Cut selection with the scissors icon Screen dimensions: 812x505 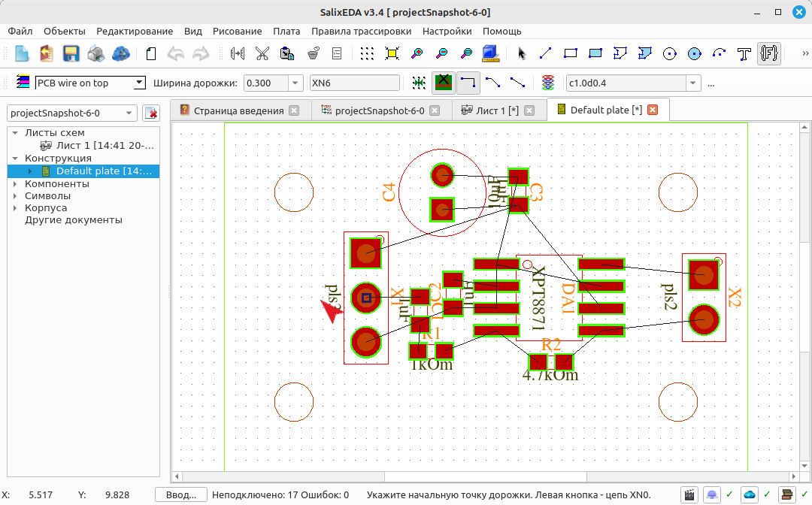[262, 53]
